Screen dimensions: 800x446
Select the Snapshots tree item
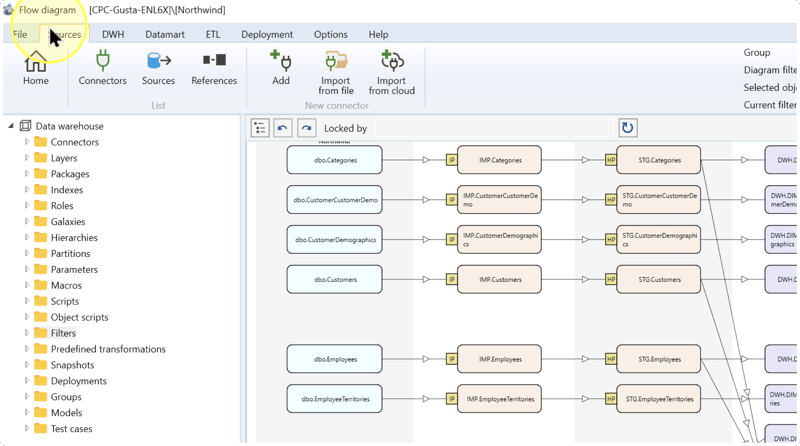(72, 364)
